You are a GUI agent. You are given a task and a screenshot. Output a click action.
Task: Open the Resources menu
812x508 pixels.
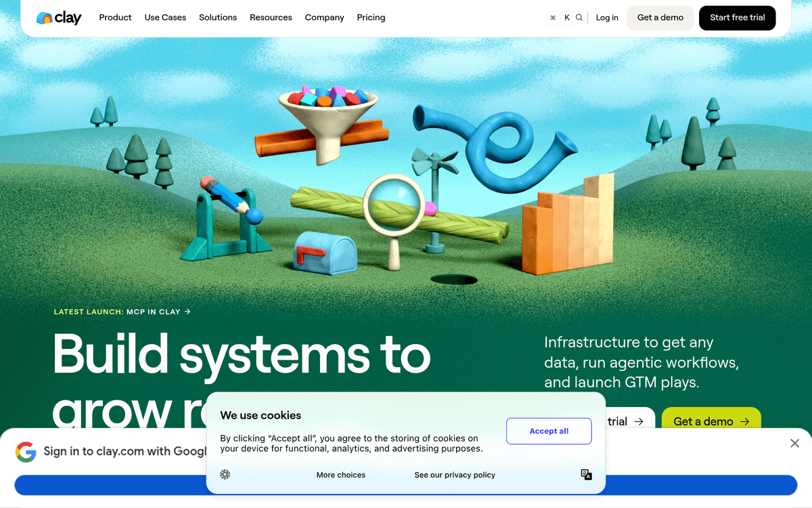tap(271, 18)
